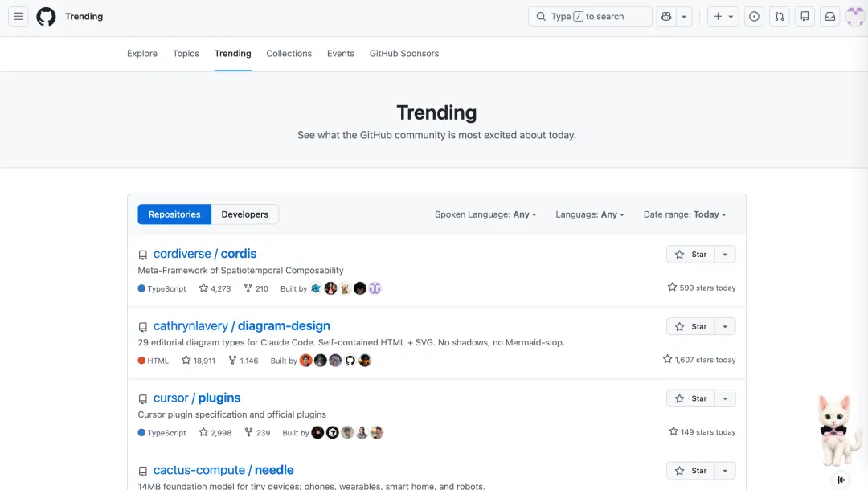Open the Notifications inbox icon
The width and height of the screenshot is (868, 490).
pos(830,17)
